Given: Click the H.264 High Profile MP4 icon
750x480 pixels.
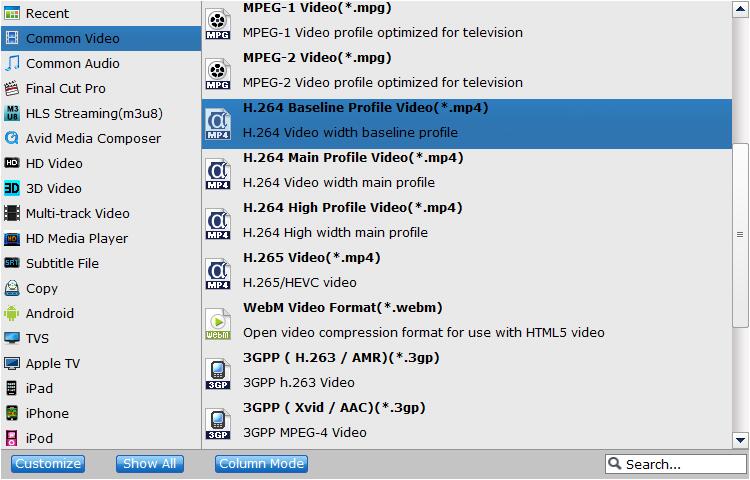Looking at the screenshot, I should click(218, 224).
